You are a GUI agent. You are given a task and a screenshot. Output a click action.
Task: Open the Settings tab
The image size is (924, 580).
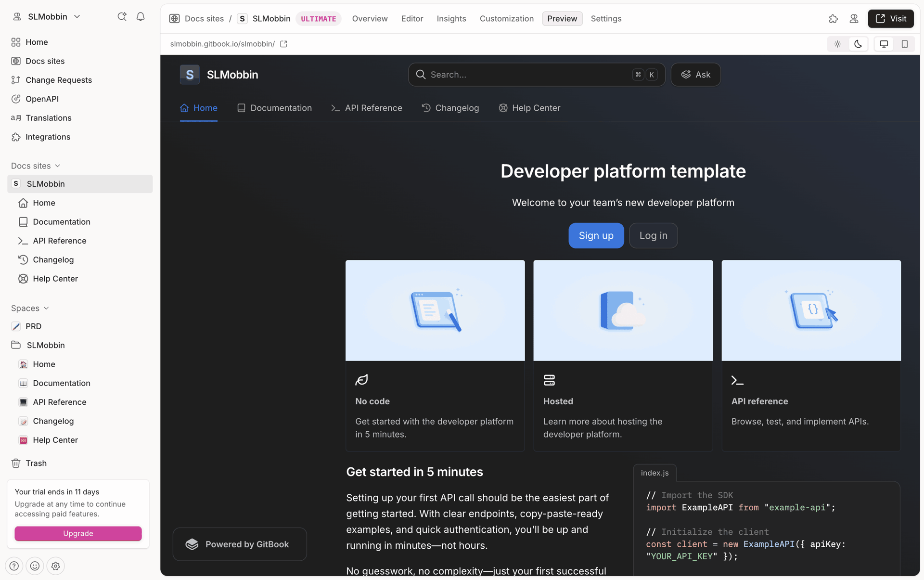(x=606, y=19)
